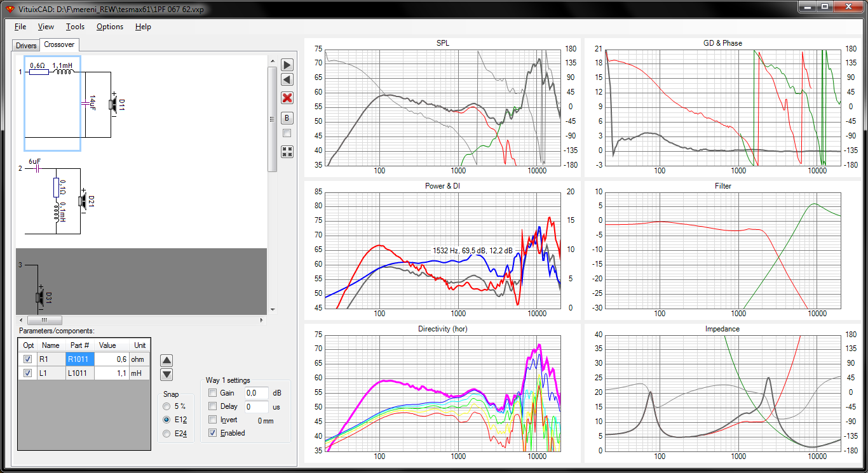The height and width of the screenshot is (473, 868).
Task: Click the Opt column header
Action: click(x=27, y=345)
